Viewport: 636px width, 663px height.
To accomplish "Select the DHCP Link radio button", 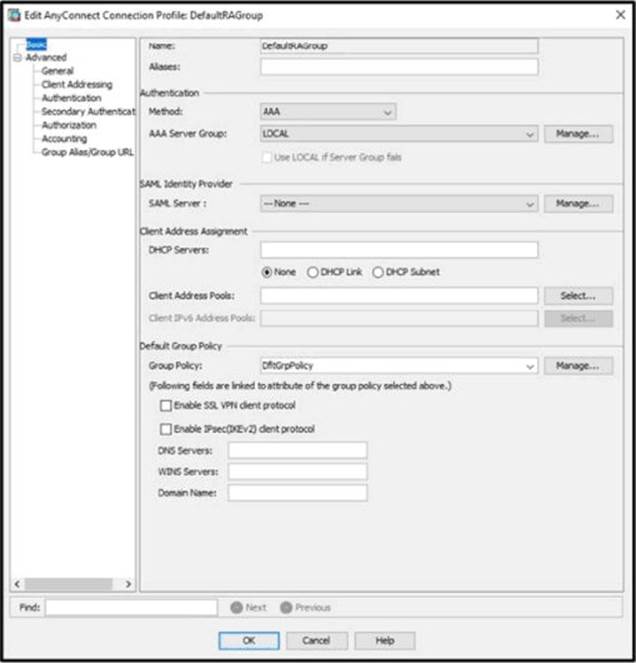I will click(313, 272).
